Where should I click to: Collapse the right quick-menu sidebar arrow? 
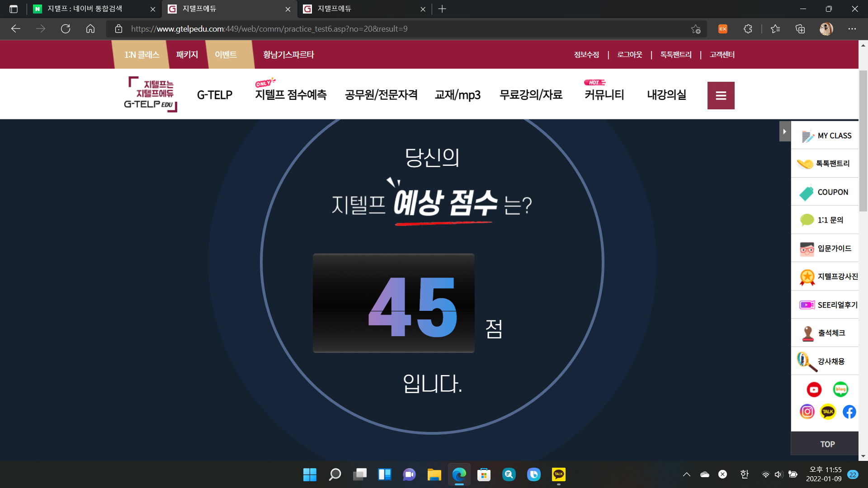[785, 131]
